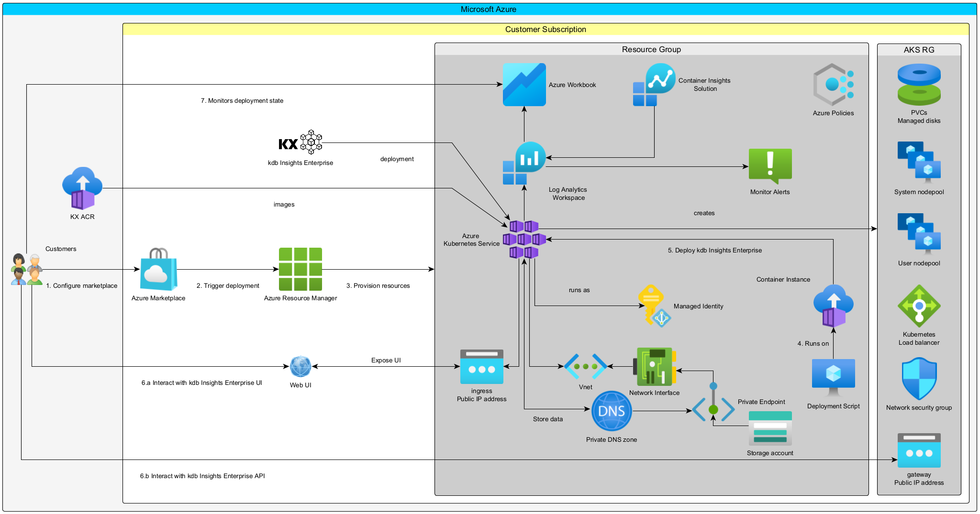This screenshot has height=514, width=980.
Task: Click the Azure Kubernetes Service icon
Action: (x=524, y=239)
